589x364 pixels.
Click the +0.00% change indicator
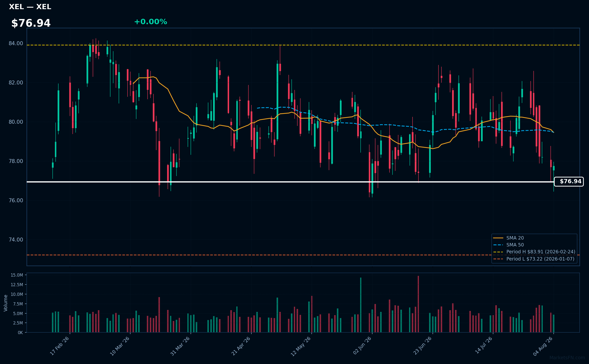[x=151, y=22]
